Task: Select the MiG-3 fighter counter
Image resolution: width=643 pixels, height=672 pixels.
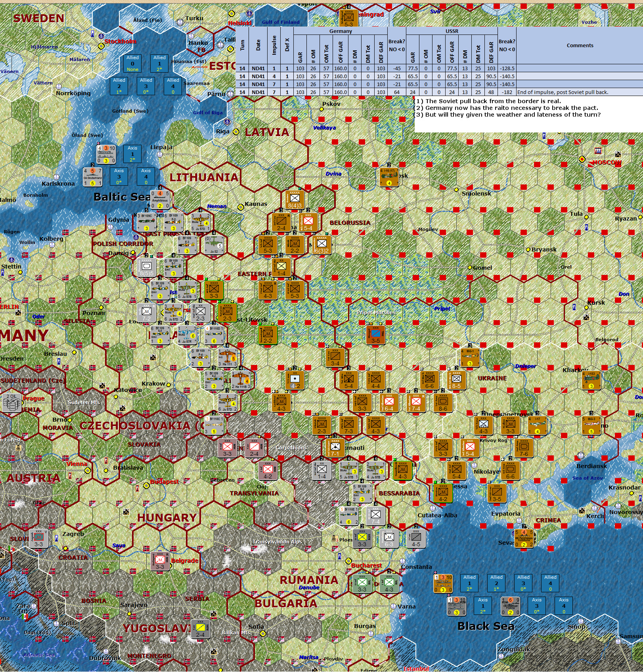Action: (x=591, y=426)
